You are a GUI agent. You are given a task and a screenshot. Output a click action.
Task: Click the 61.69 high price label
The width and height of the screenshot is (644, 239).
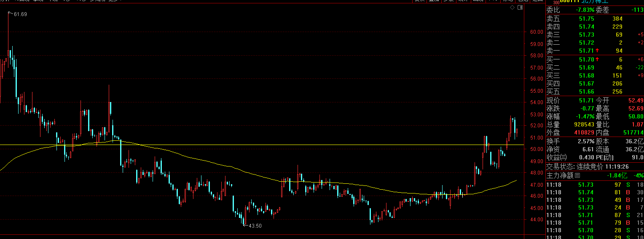point(20,14)
